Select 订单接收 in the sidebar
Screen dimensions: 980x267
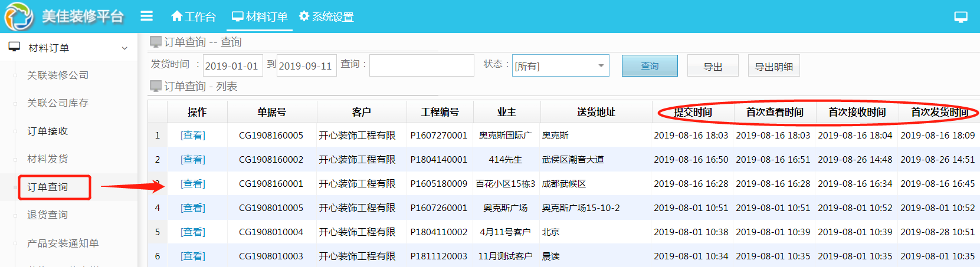click(47, 131)
